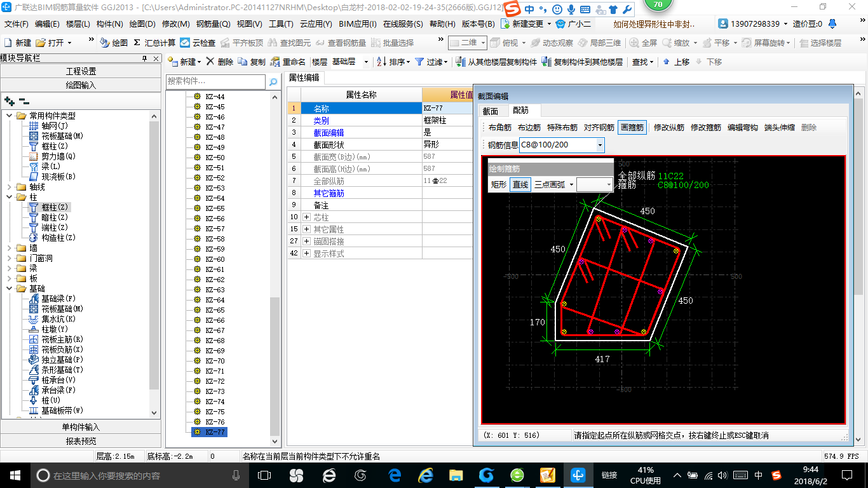
Task: Click the 复制 copy component icon
Action: (x=252, y=62)
